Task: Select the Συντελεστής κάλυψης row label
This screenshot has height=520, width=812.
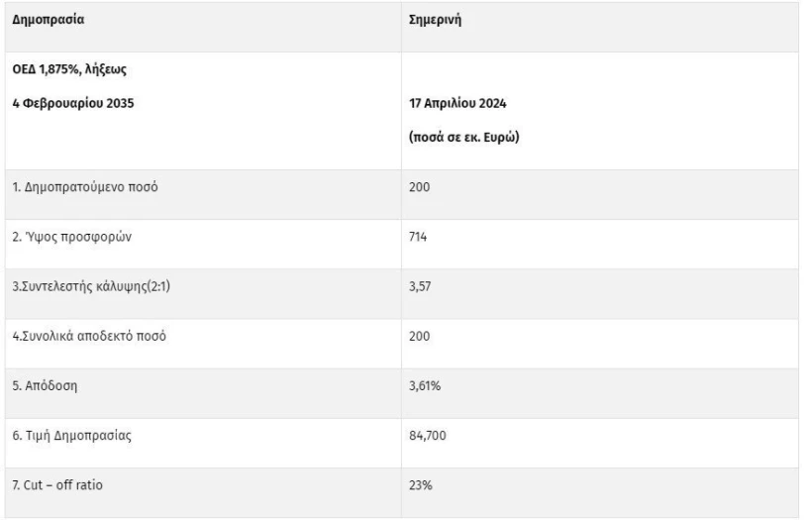Action: tap(91, 286)
